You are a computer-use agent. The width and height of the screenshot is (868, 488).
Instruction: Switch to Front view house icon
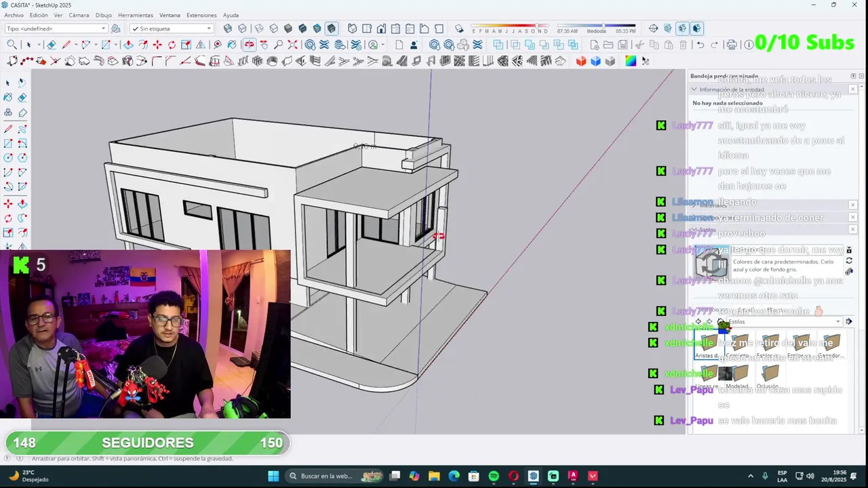point(381,28)
